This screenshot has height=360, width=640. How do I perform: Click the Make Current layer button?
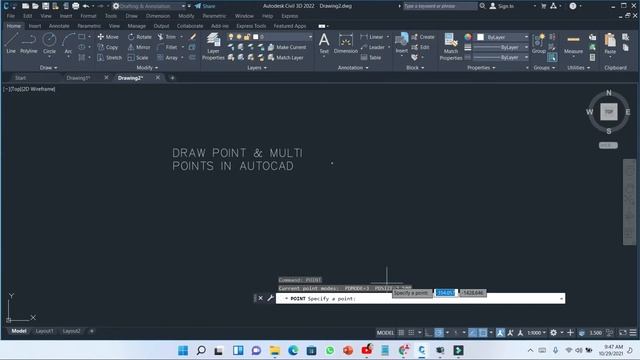(287, 47)
